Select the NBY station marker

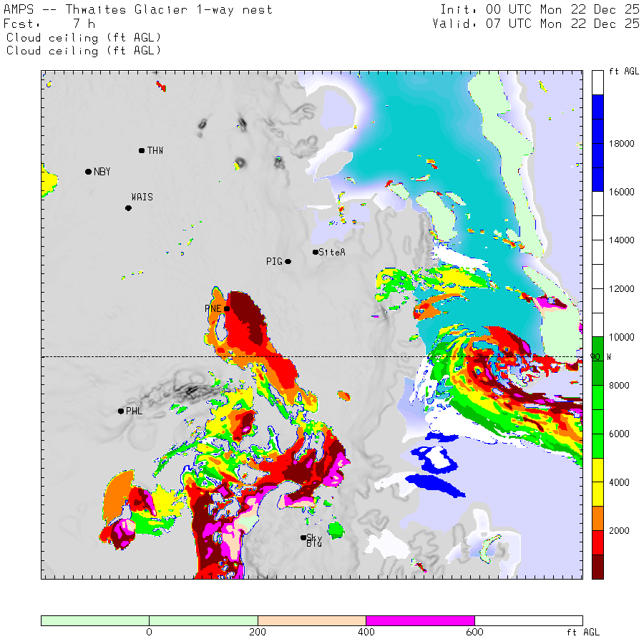click(x=88, y=172)
